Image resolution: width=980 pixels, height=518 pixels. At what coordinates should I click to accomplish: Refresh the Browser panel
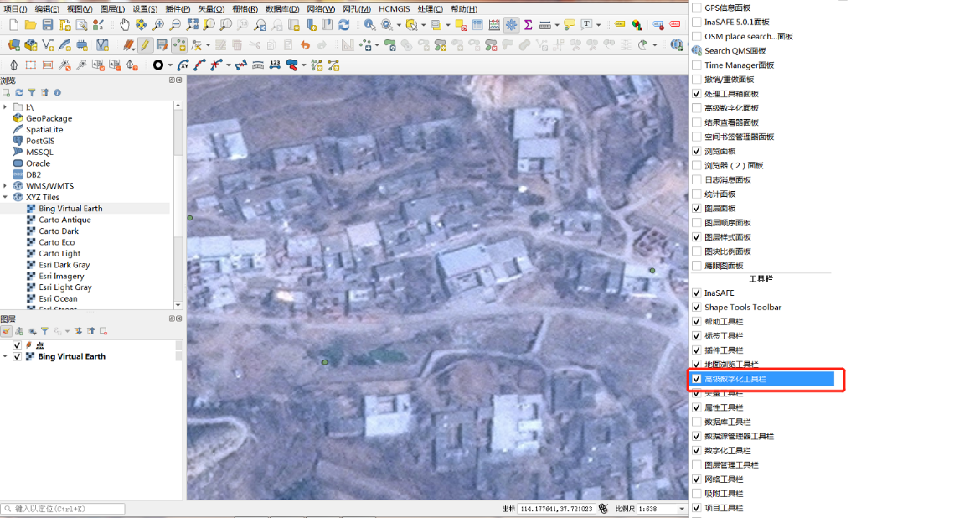(x=18, y=92)
